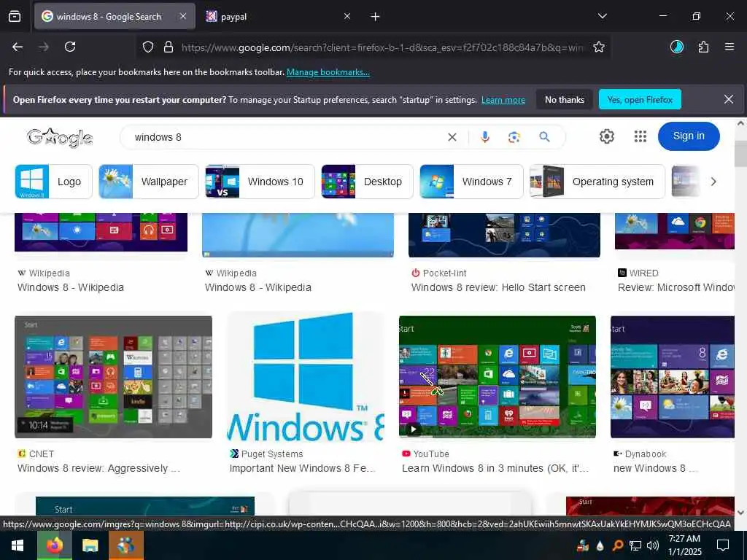Filter images by Wallpaper chip
The height and width of the screenshot is (560, 747).
[x=149, y=182]
